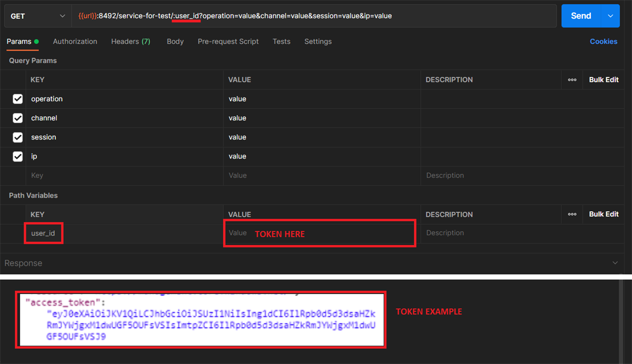Toggle the ip query parameter off
The width and height of the screenshot is (632, 364).
(17, 156)
